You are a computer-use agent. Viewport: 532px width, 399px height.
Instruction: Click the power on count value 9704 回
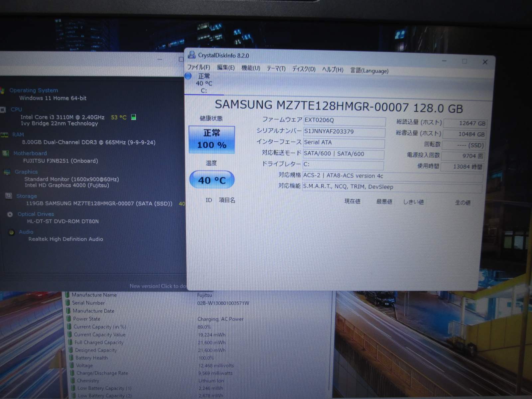(463, 156)
